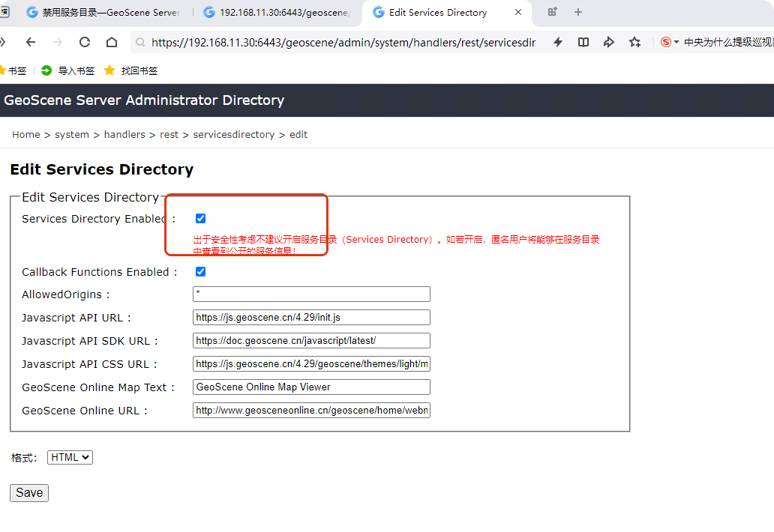
Task: Click the Javascript API SDK URL field
Action: point(311,341)
